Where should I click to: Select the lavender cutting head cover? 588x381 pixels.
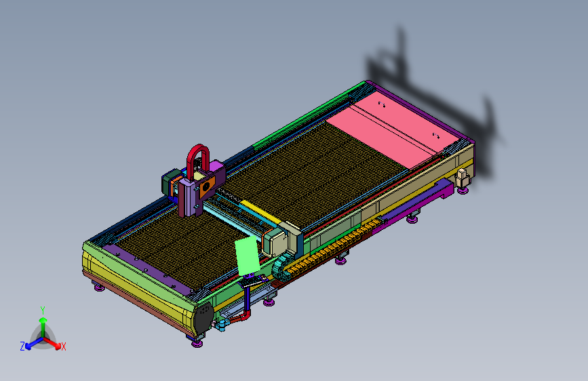[x=190, y=197]
